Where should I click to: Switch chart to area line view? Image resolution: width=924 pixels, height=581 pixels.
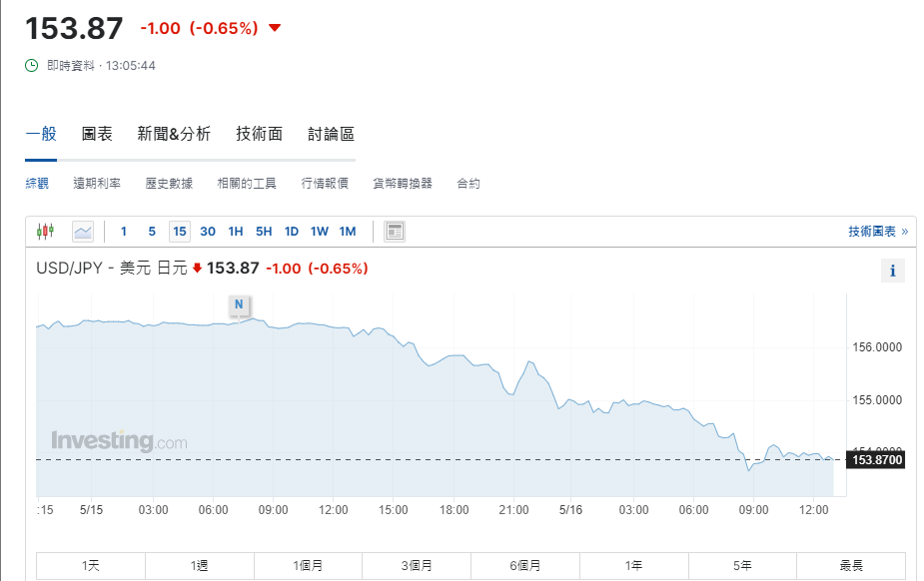click(83, 232)
